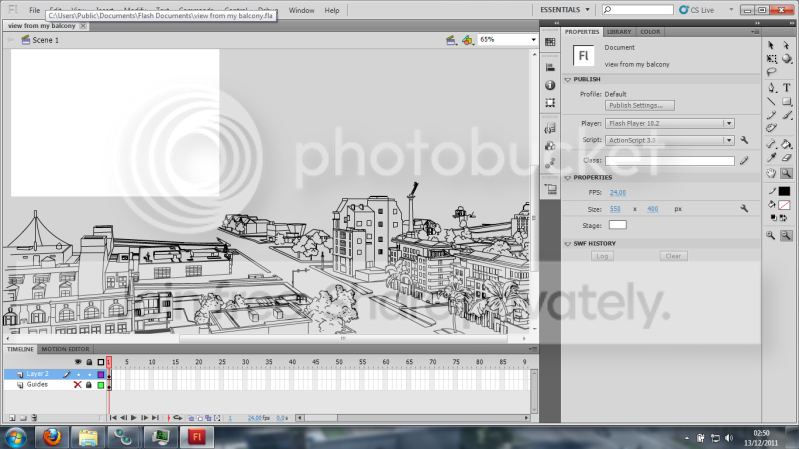Unlock the Guides layer
Screen dimensions: 799x449
pos(89,385)
